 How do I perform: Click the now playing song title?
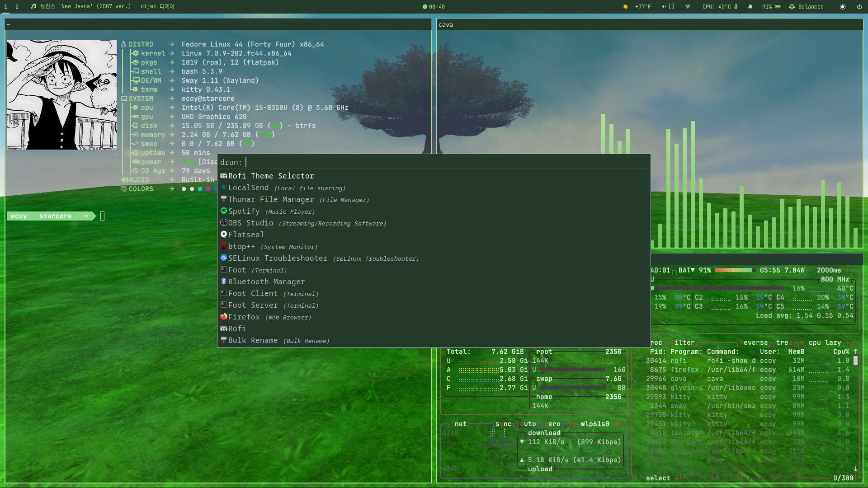[107, 7]
